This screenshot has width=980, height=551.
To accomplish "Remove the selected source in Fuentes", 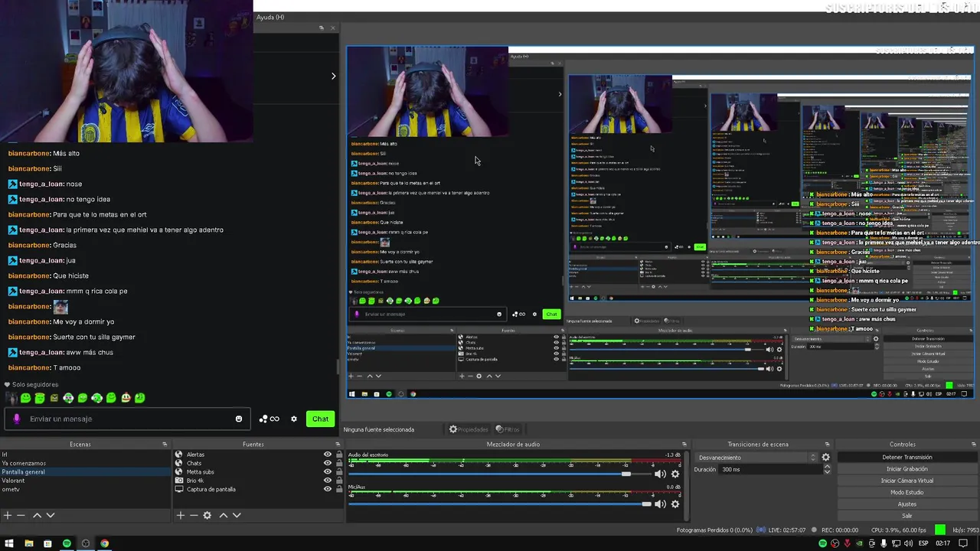I will pyautogui.click(x=194, y=516).
